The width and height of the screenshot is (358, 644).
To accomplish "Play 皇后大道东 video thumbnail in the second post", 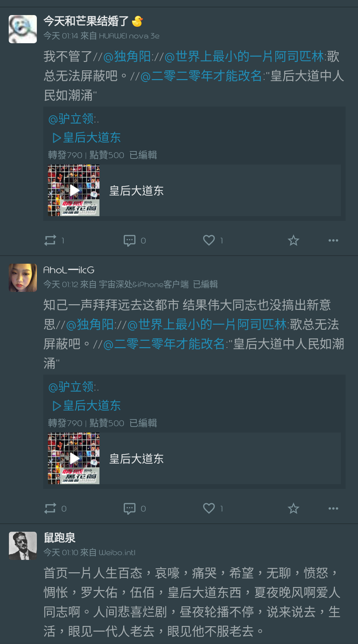I will [74, 458].
